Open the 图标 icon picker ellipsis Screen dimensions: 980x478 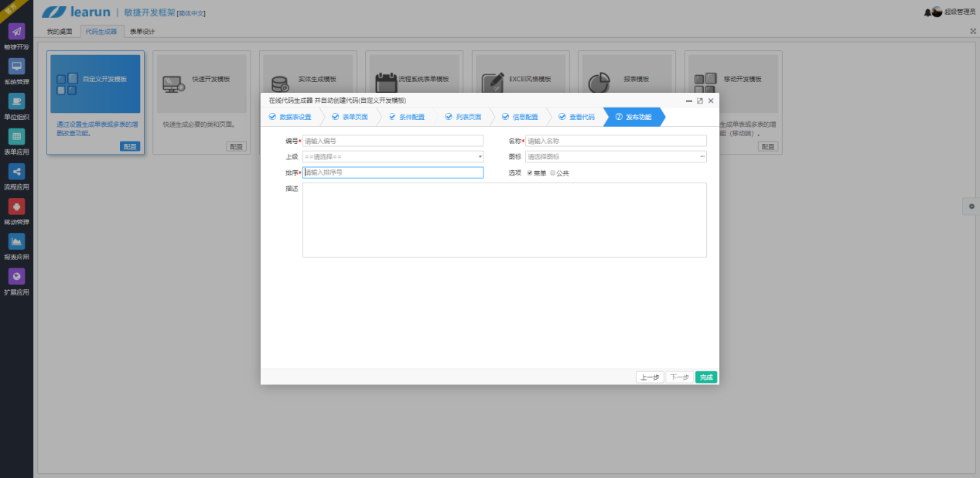pyautogui.click(x=702, y=157)
